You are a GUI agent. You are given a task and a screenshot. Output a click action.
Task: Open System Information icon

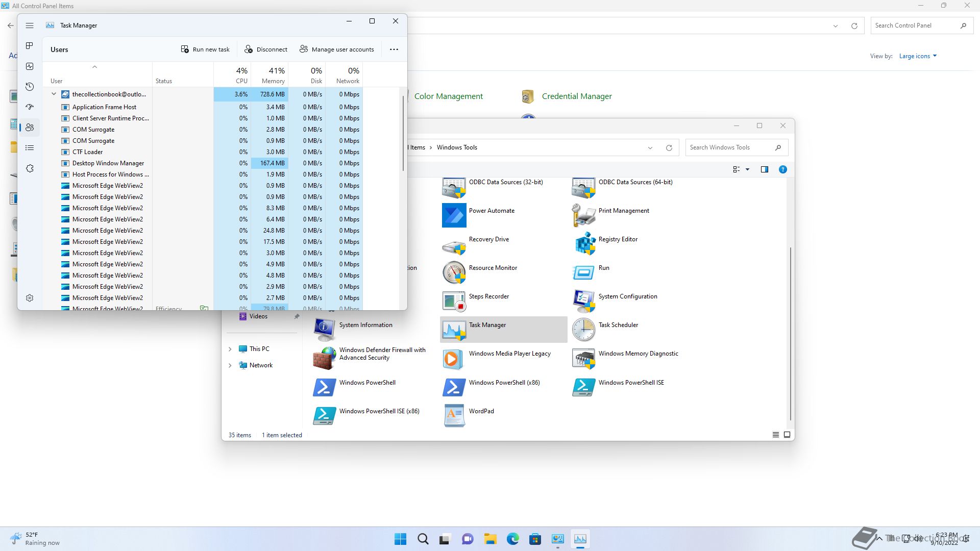(x=324, y=330)
